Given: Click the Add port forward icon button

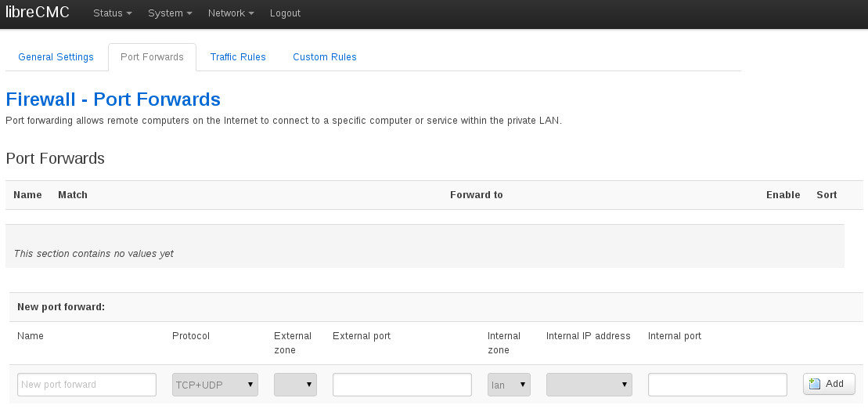Looking at the screenshot, I should coord(828,384).
